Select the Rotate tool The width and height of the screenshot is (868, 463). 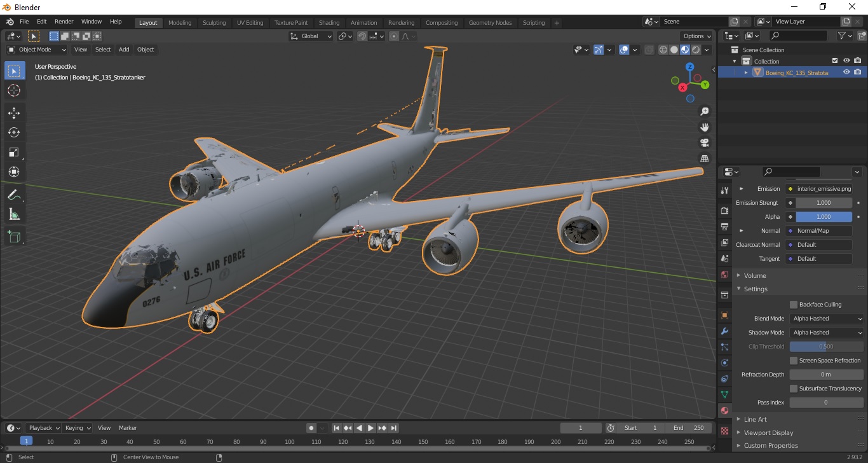click(14, 133)
